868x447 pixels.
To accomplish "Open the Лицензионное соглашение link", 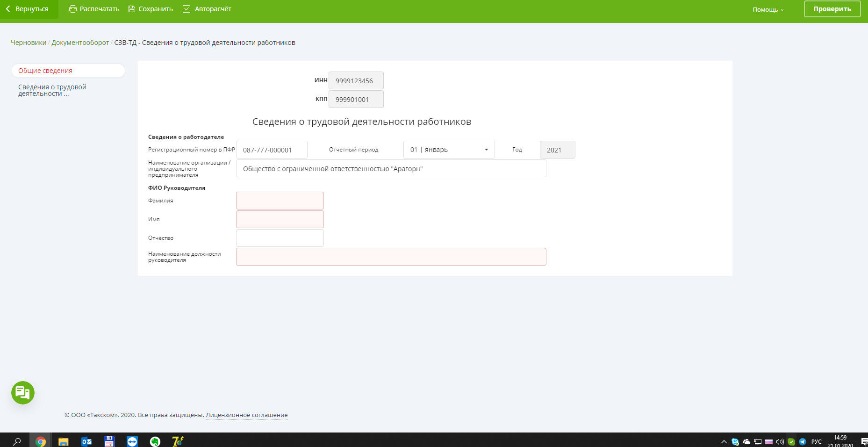I will point(246,415).
